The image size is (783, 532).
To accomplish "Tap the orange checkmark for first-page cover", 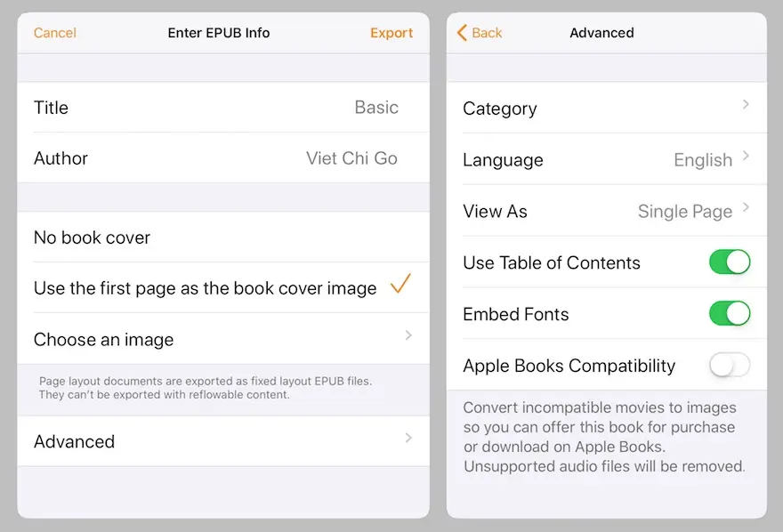I will pyautogui.click(x=400, y=285).
